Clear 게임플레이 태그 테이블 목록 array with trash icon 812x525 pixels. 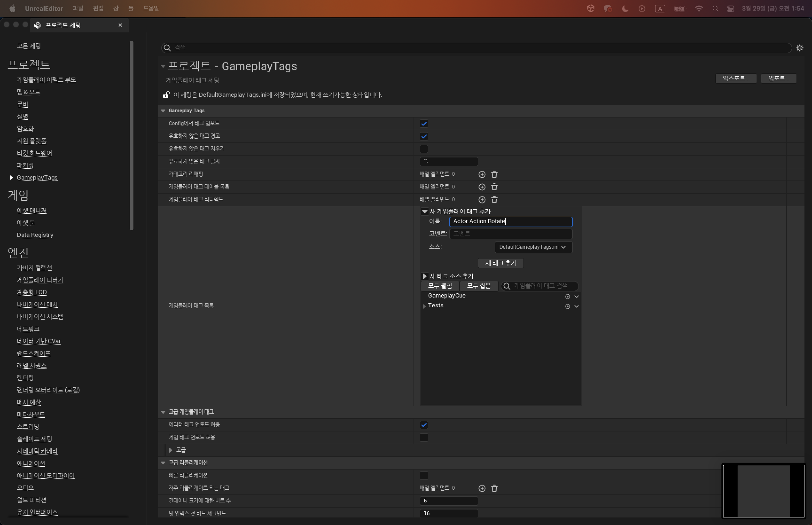tap(494, 187)
